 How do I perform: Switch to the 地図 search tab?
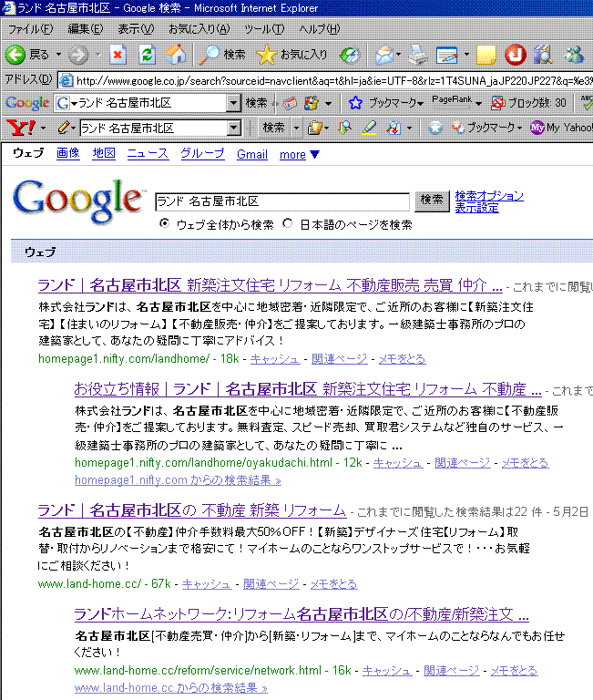click(104, 154)
